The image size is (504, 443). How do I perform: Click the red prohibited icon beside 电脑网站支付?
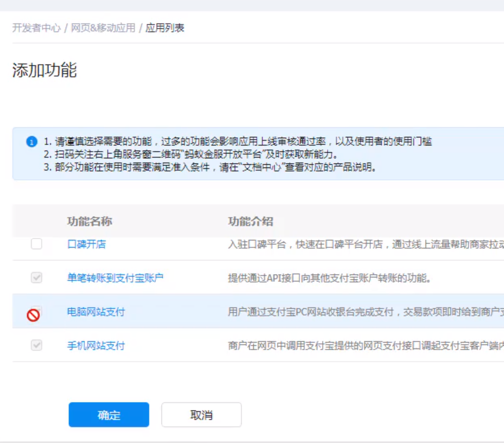pyautogui.click(x=33, y=315)
